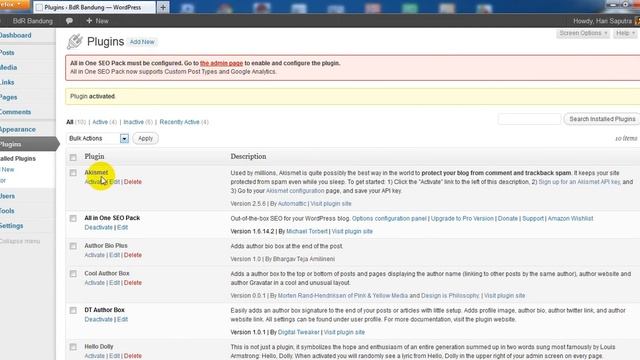The width and height of the screenshot is (640, 360).
Task: Edit the All in One SEO Pack plugin
Action: coord(122,228)
